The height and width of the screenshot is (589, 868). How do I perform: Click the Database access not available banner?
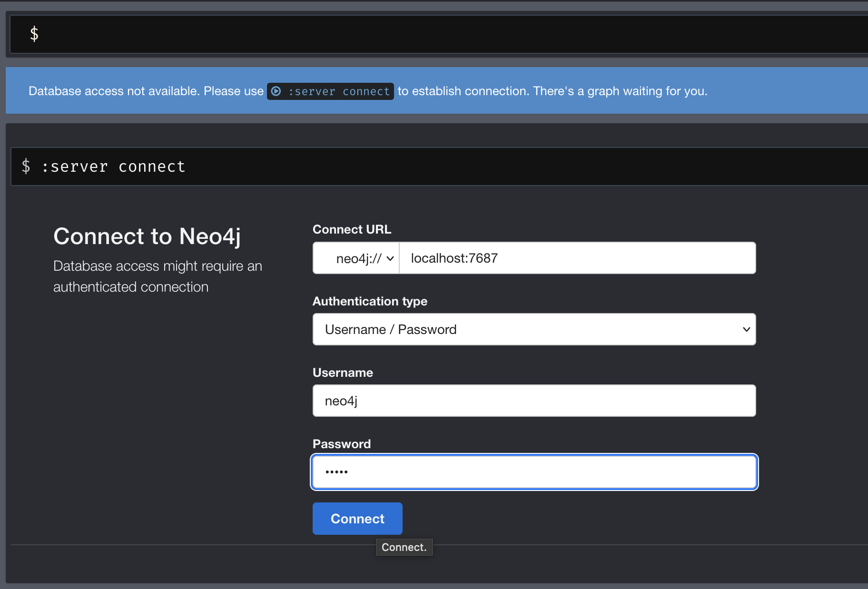[143, 91]
